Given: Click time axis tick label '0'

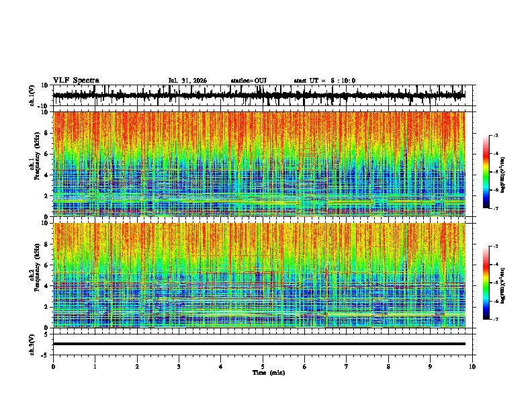Looking at the screenshot, I should pyautogui.click(x=53, y=367).
